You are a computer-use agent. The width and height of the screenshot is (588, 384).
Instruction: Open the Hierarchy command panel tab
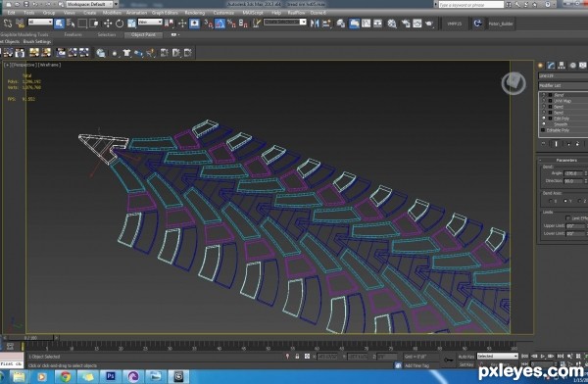[x=562, y=66]
